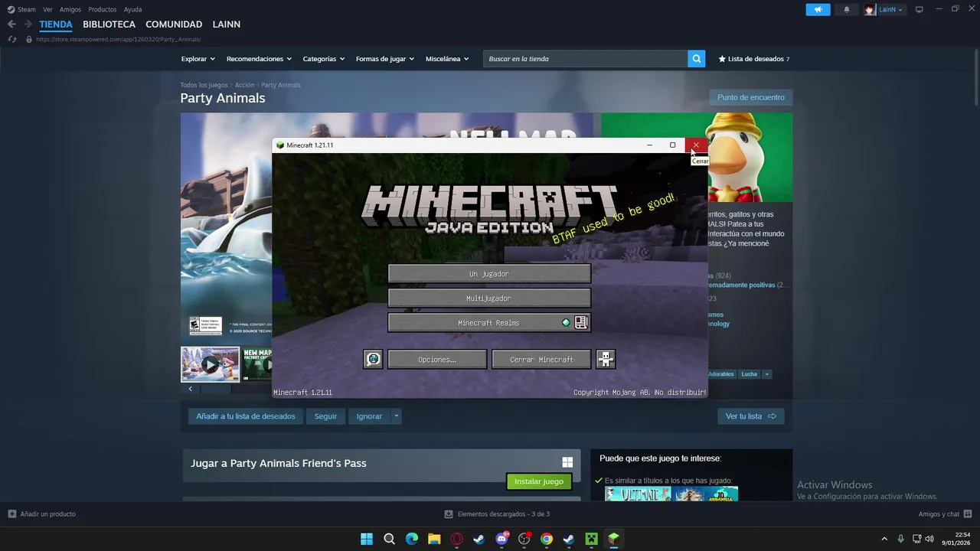
Task: Open Windows Start menu
Action: [x=367, y=539]
